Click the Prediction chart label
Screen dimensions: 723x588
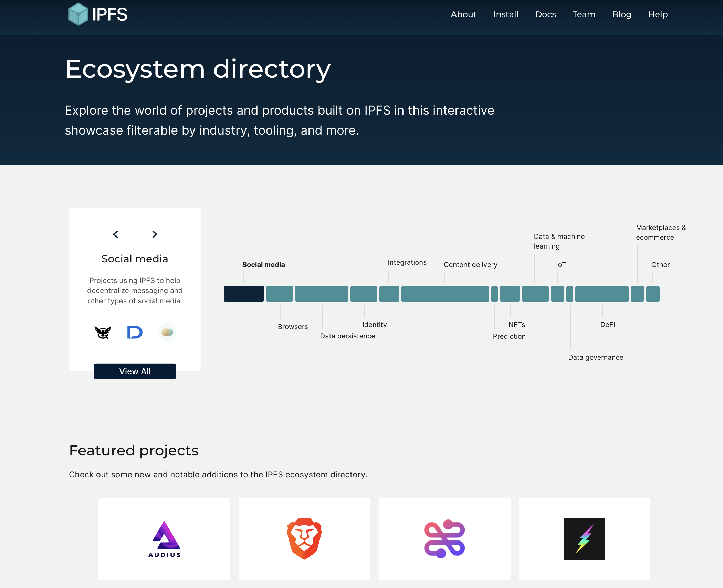point(509,336)
